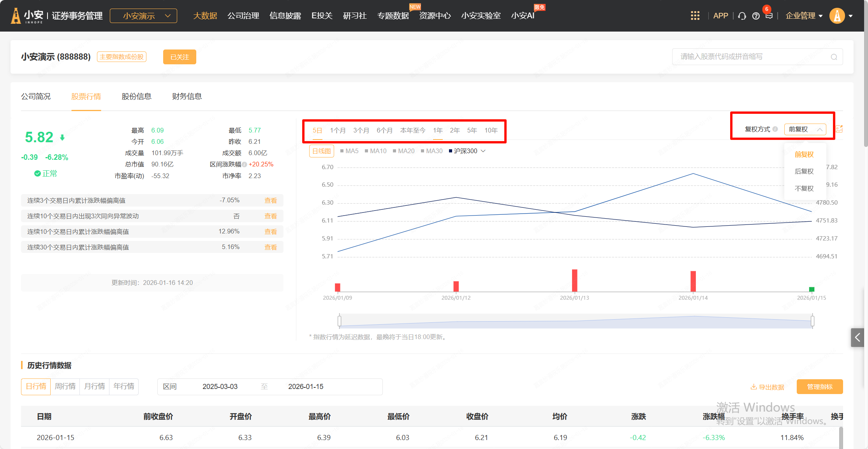The image size is (868, 449).
Task: Open the apps grid icon
Action: tap(695, 16)
